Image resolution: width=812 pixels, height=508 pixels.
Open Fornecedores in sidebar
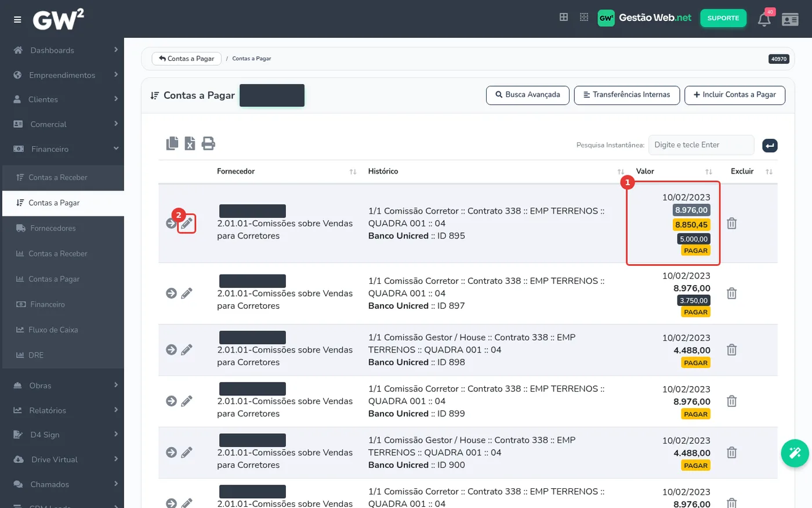click(63, 228)
